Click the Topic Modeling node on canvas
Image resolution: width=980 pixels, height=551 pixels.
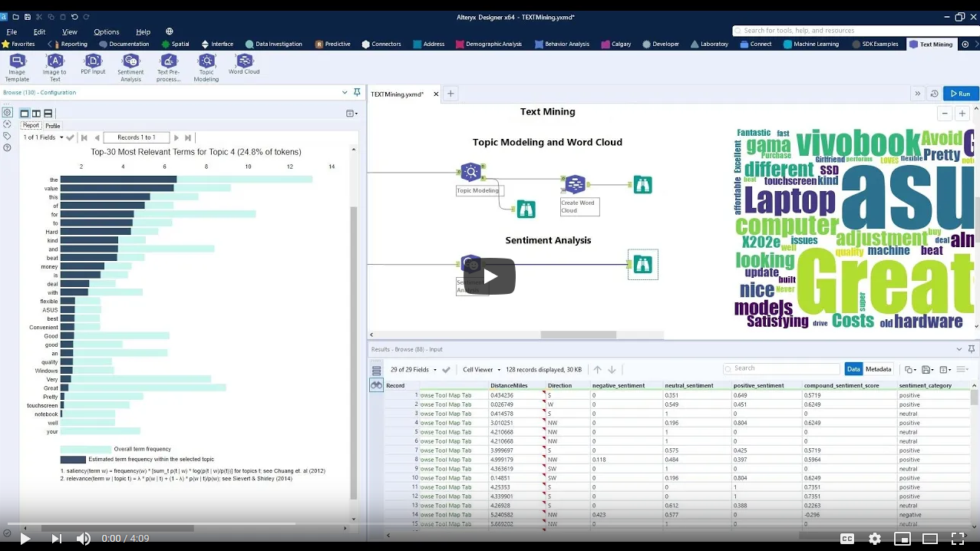[470, 172]
